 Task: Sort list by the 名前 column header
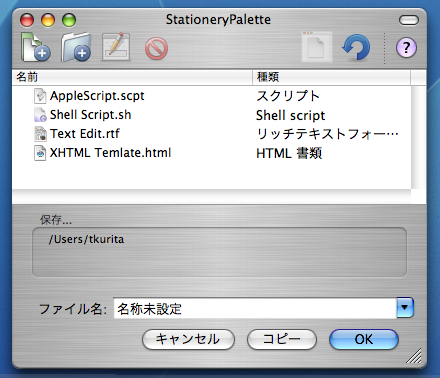(x=132, y=77)
